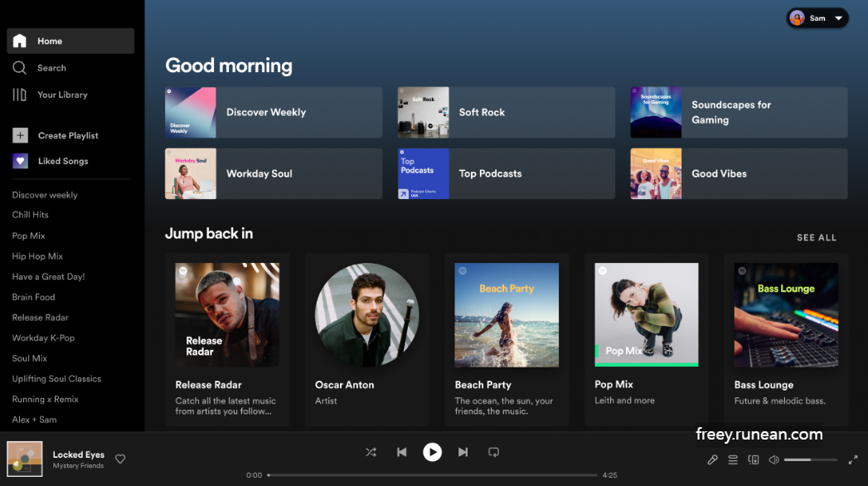Connect to a device
Viewport: 868px width, 486px height.
(x=753, y=459)
